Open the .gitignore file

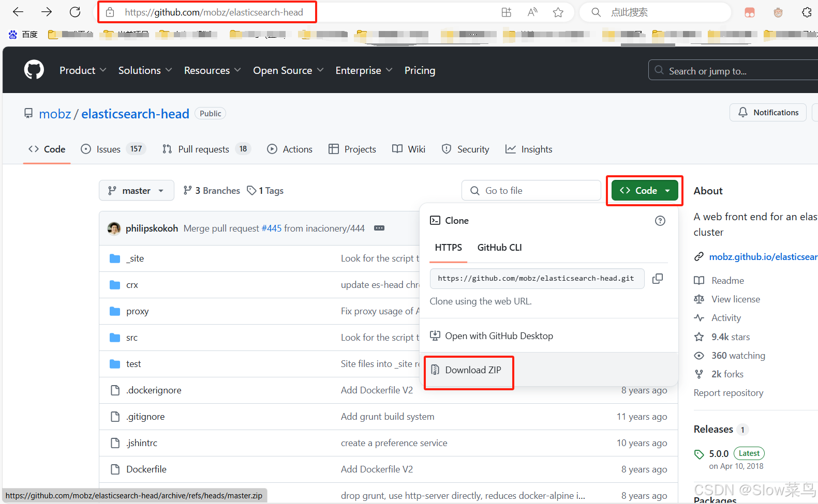145,417
